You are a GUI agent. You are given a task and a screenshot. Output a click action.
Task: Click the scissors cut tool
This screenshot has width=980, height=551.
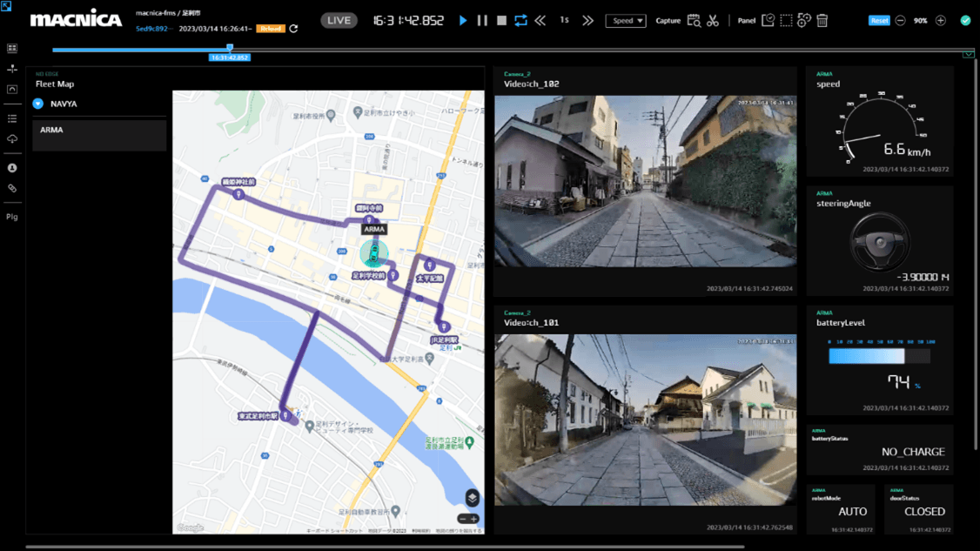tap(713, 20)
